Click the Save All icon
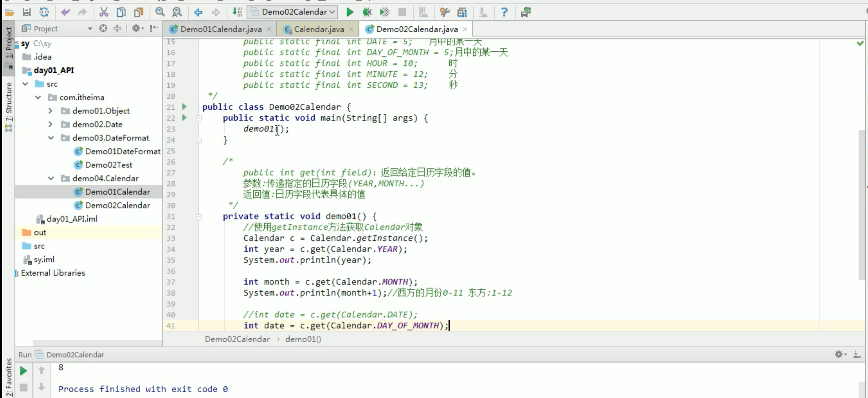The width and height of the screenshot is (868, 398). (x=27, y=12)
